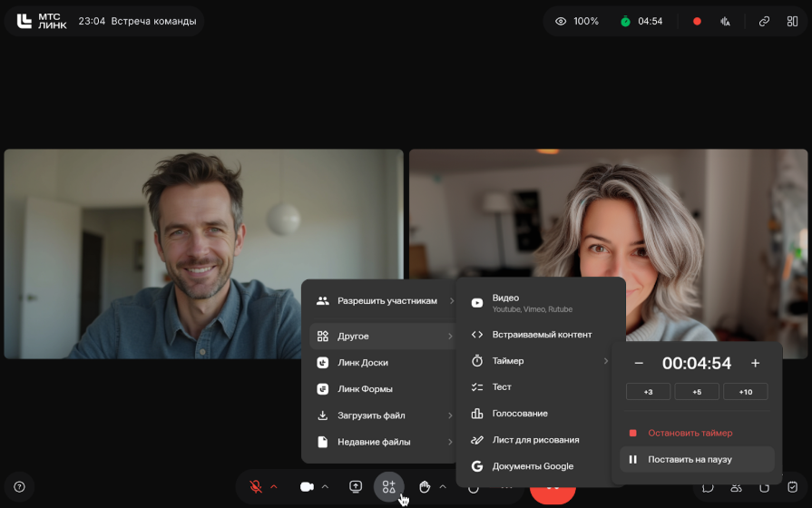Click the 00:04:54 timer value

point(697,364)
